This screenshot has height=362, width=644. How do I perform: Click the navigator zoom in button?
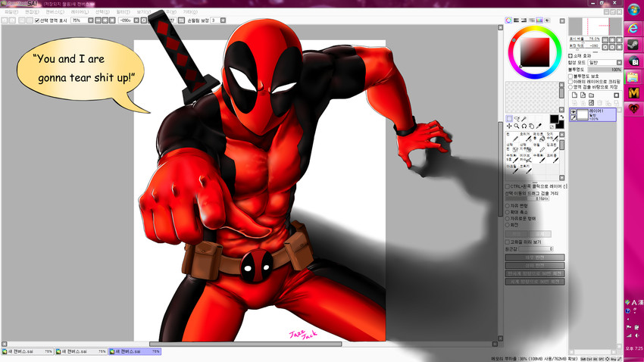[x=612, y=40]
